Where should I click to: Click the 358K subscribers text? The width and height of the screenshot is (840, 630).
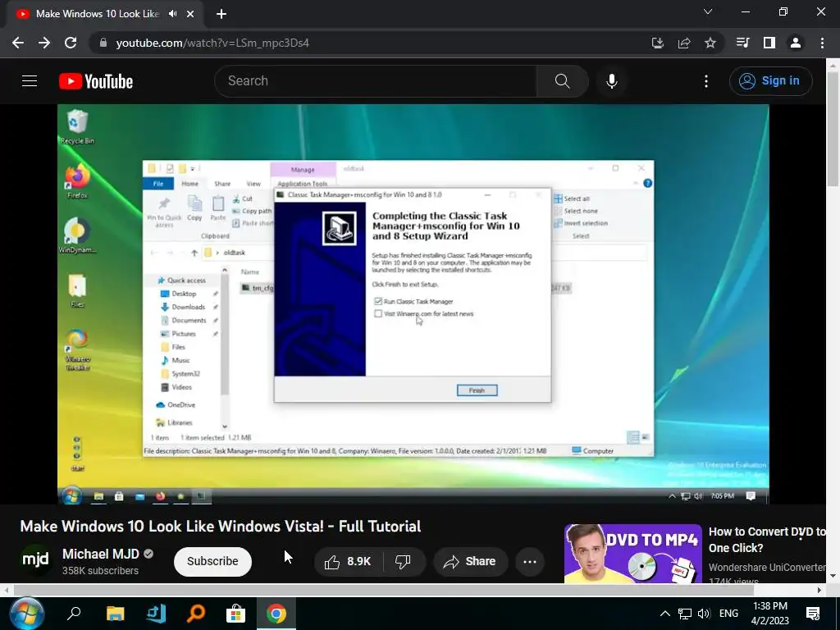pos(100,571)
